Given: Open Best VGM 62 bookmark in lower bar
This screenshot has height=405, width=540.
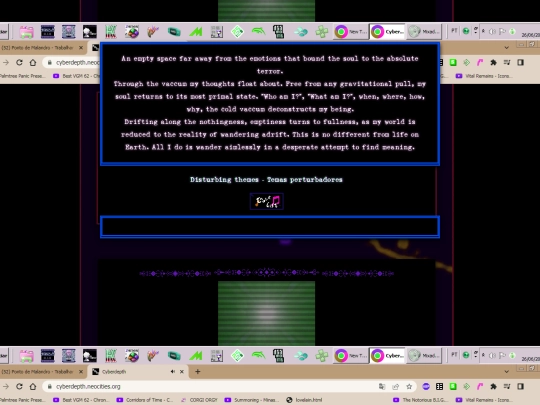Looking at the screenshot, I should (x=81, y=400).
